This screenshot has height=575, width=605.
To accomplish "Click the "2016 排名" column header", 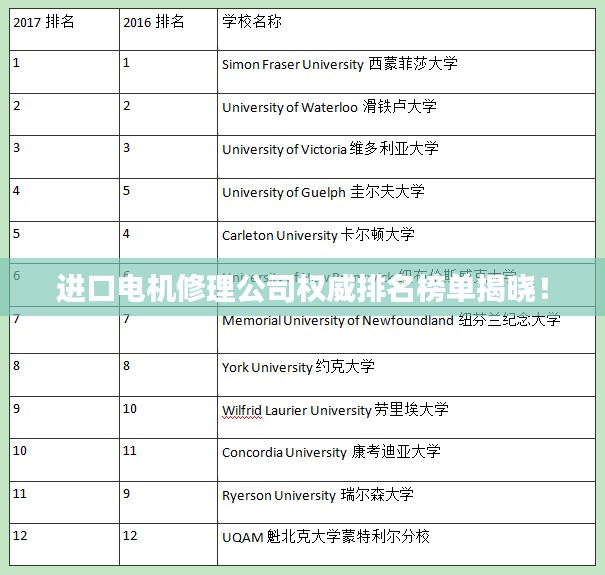I will (169, 29).
